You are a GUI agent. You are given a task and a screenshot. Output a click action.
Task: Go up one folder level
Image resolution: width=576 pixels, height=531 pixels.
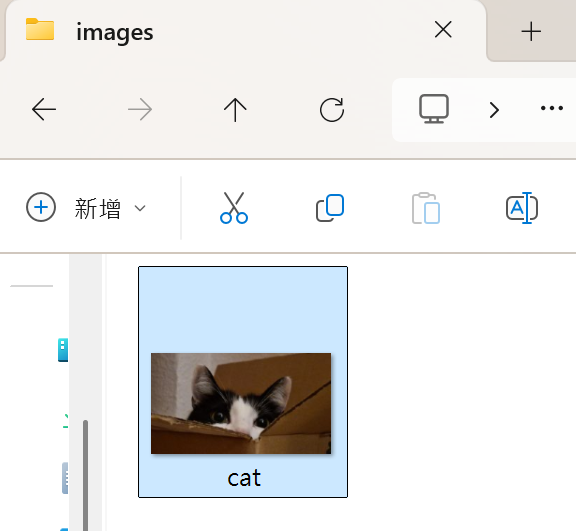[235, 110]
